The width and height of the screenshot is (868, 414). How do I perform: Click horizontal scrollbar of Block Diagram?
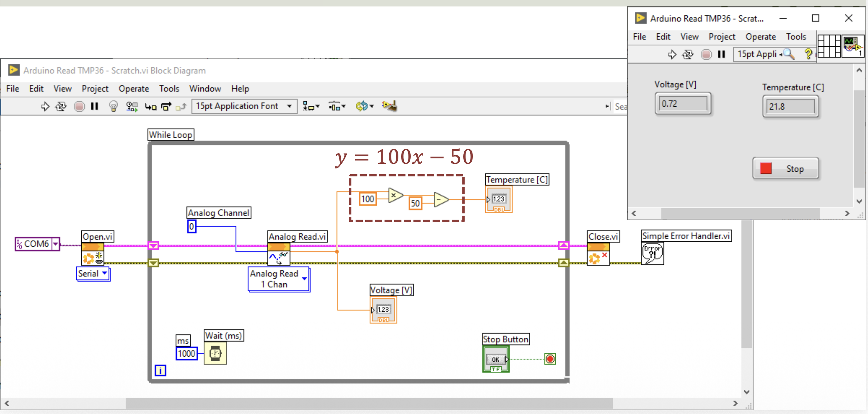click(369, 403)
